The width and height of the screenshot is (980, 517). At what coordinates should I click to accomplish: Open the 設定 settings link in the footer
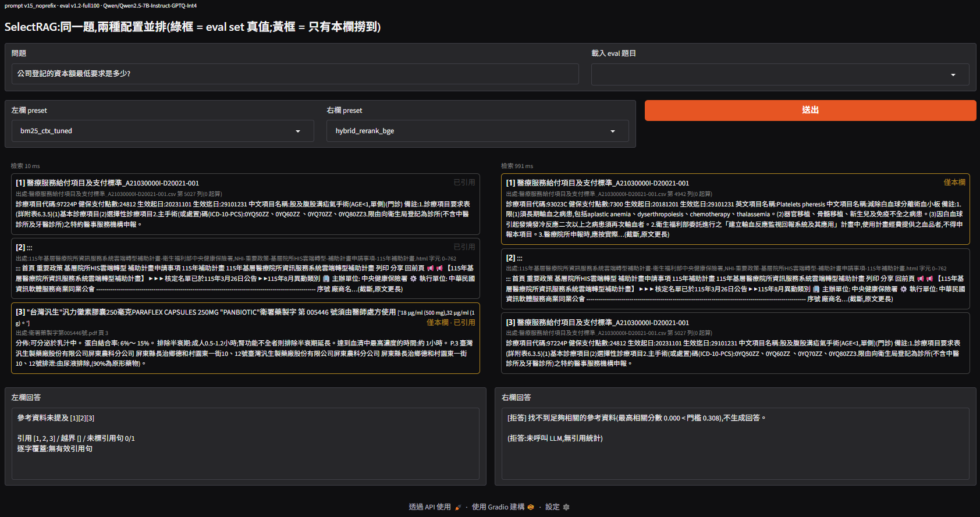coord(558,507)
